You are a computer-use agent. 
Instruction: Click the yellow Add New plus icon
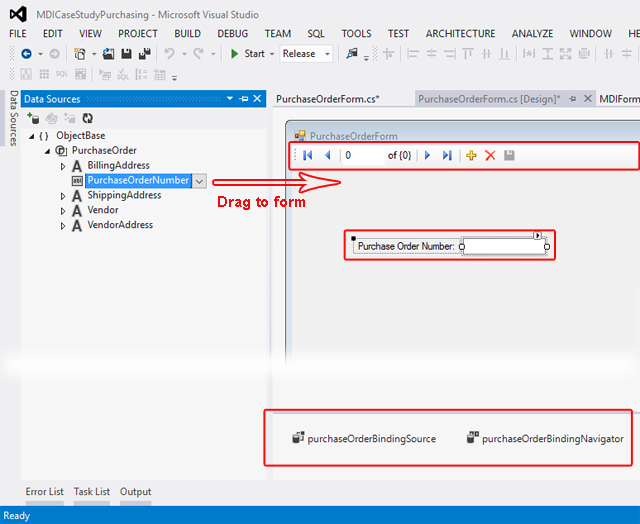[471, 155]
